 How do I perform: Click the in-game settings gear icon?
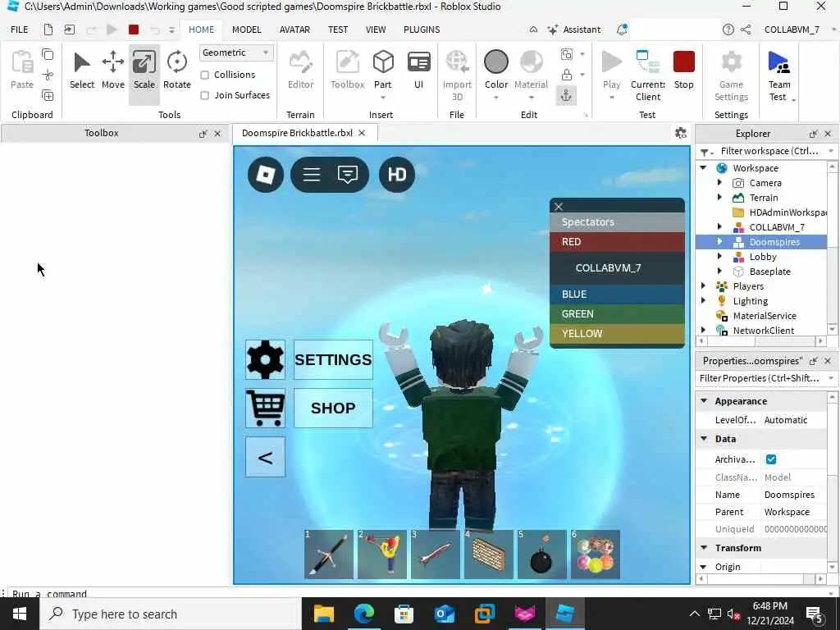pos(265,359)
